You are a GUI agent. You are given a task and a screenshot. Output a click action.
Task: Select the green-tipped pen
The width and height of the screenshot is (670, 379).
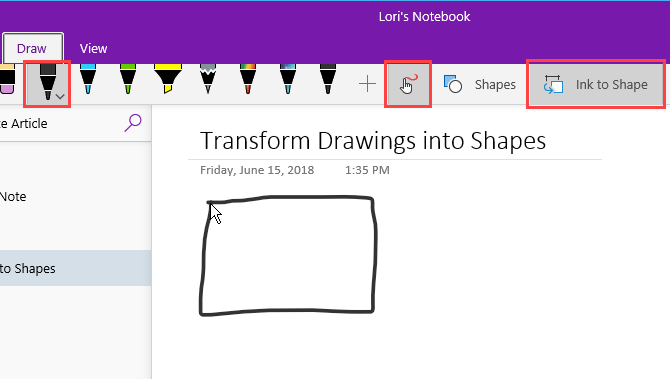(128, 79)
